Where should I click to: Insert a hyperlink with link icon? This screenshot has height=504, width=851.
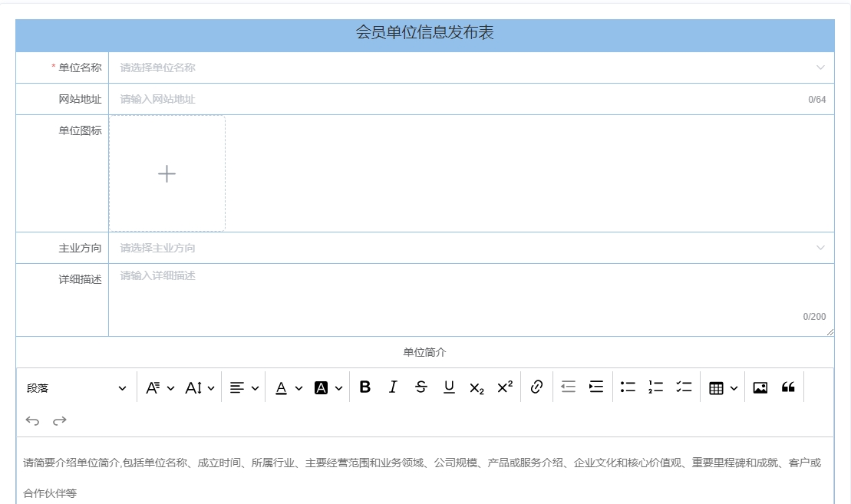(537, 387)
